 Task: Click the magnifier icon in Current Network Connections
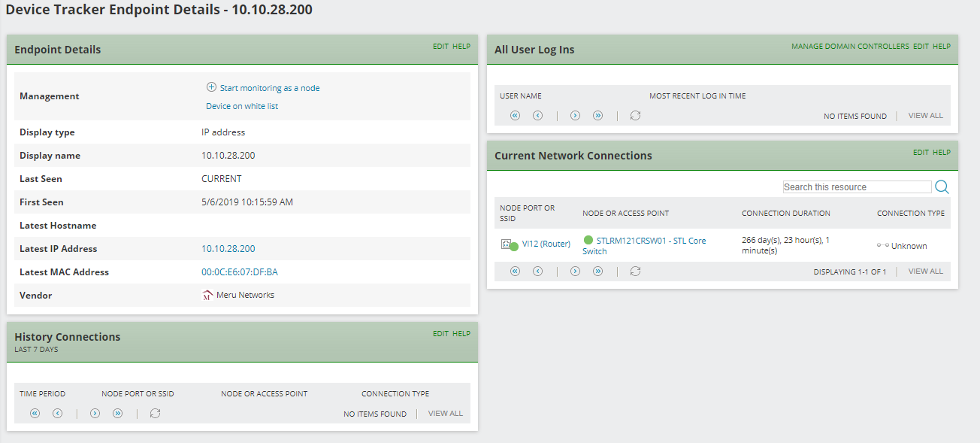[x=942, y=187]
